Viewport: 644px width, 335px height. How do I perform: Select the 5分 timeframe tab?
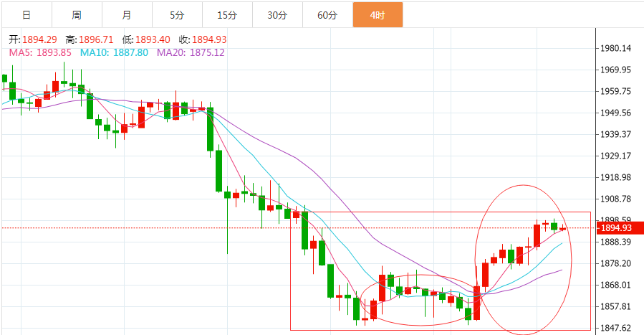[177, 15]
